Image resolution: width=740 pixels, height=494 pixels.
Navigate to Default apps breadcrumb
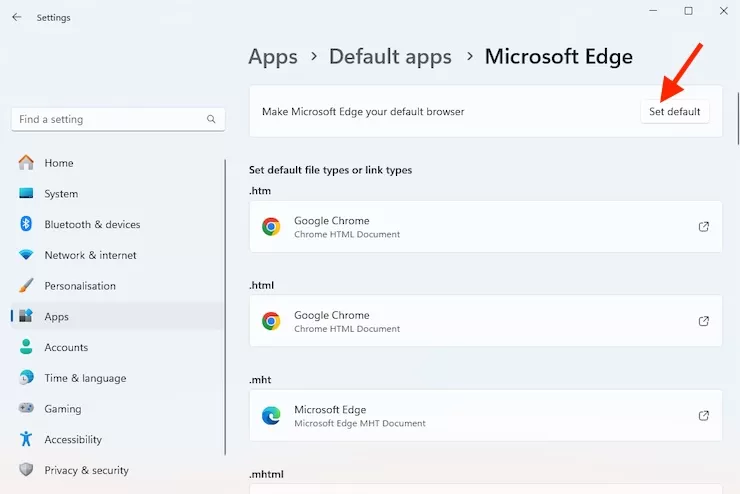(390, 57)
